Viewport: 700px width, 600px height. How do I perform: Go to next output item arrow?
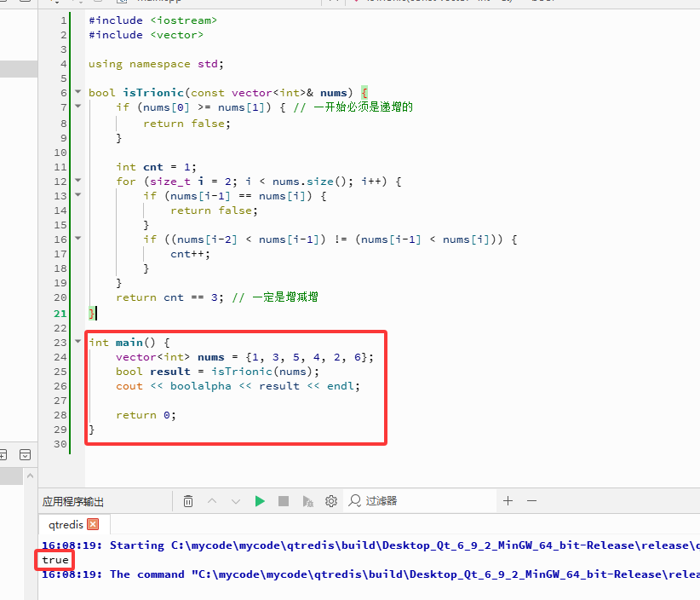pos(236,501)
